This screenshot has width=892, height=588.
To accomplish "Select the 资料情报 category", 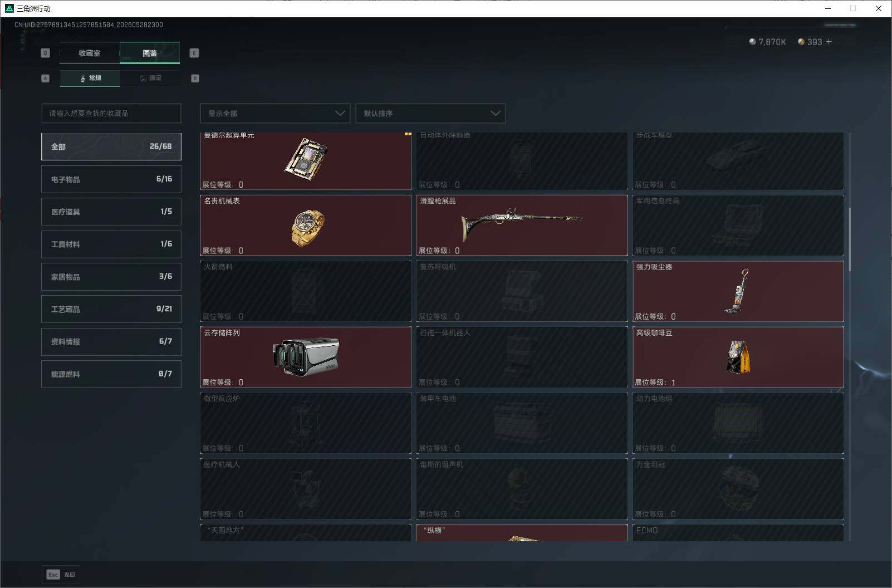I will pos(111,342).
